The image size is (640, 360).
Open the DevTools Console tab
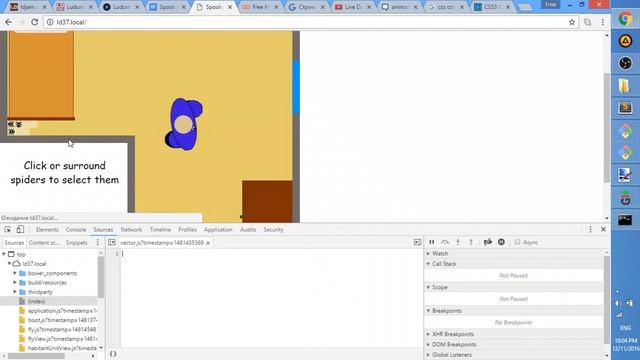[76, 230]
